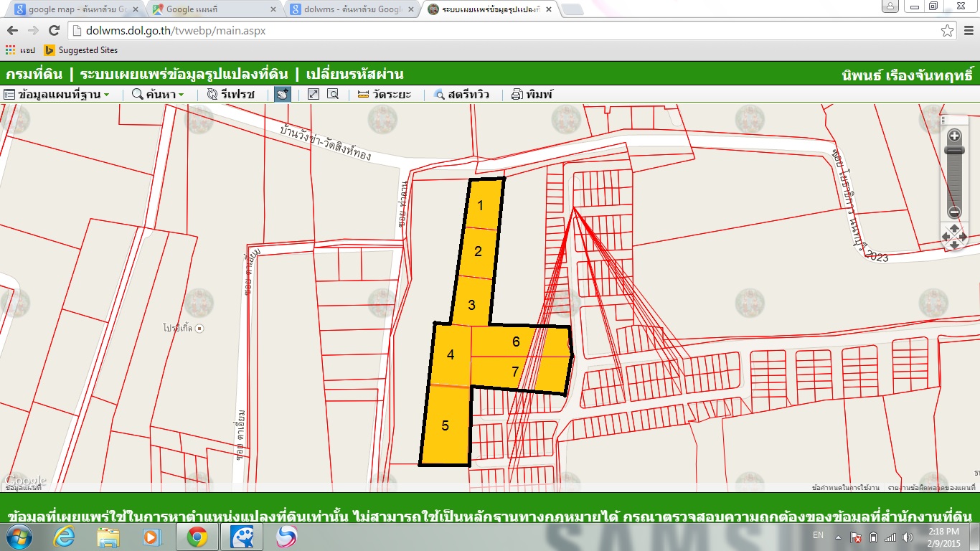Screen dimensions: 980x551
Task: Click the เปลี่ยนรหัสผ่าน link
Action: (354, 74)
